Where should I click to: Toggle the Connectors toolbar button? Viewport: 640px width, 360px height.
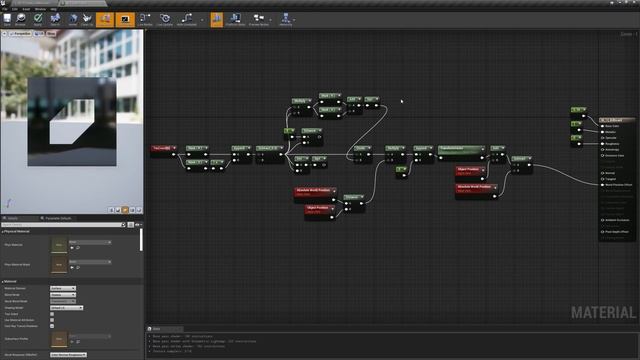(x=105, y=19)
